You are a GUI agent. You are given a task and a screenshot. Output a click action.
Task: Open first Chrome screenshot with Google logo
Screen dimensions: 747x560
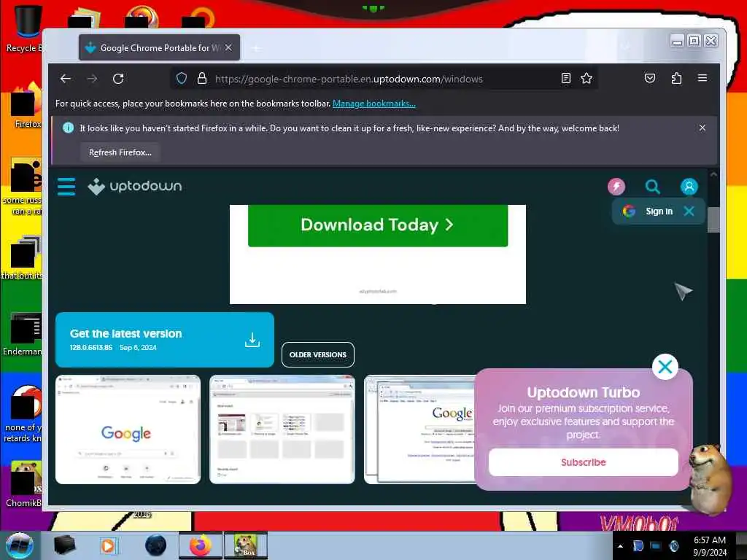(x=128, y=429)
